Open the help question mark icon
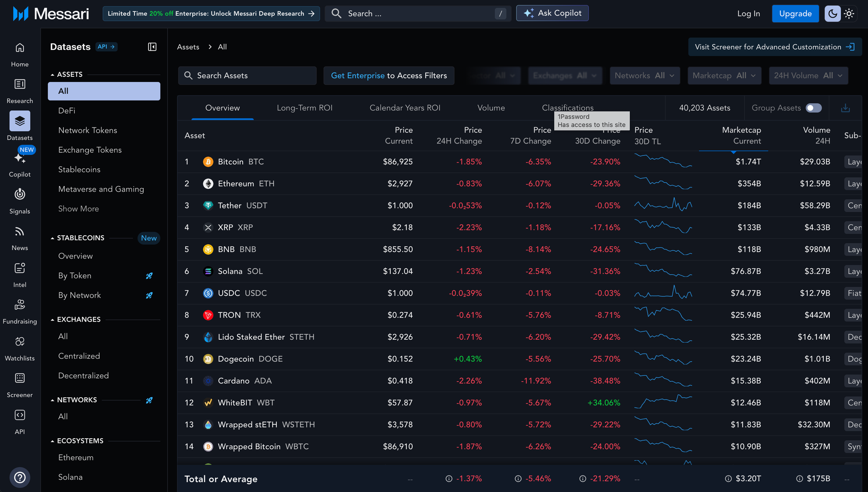This screenshot has width=868, height=492. pos(20,477)
